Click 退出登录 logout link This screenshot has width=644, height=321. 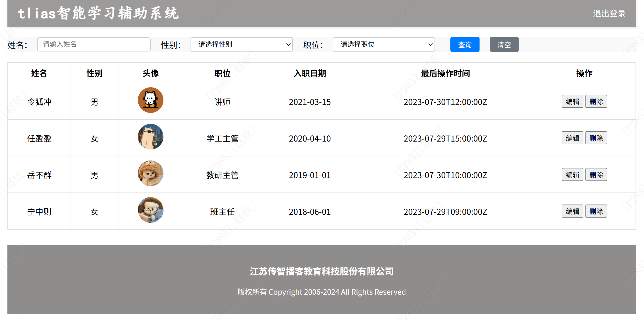click(609, 13)
